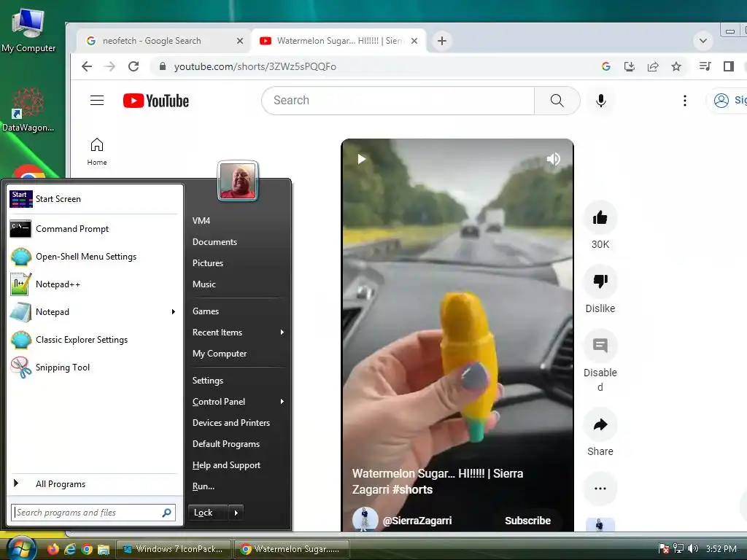Go back in Chrome
This screenshot has width=747, height=560.
click(x=87, y=66)
